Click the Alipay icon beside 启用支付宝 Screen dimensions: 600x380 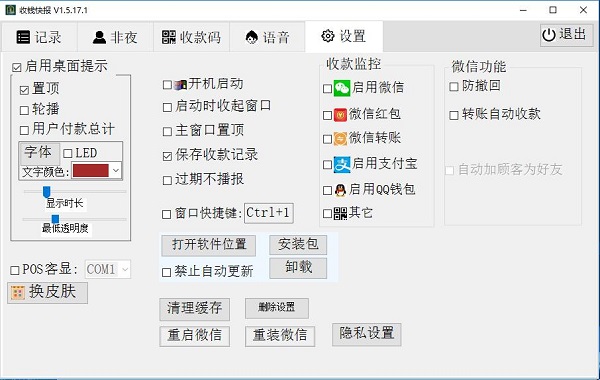(342, 165)
